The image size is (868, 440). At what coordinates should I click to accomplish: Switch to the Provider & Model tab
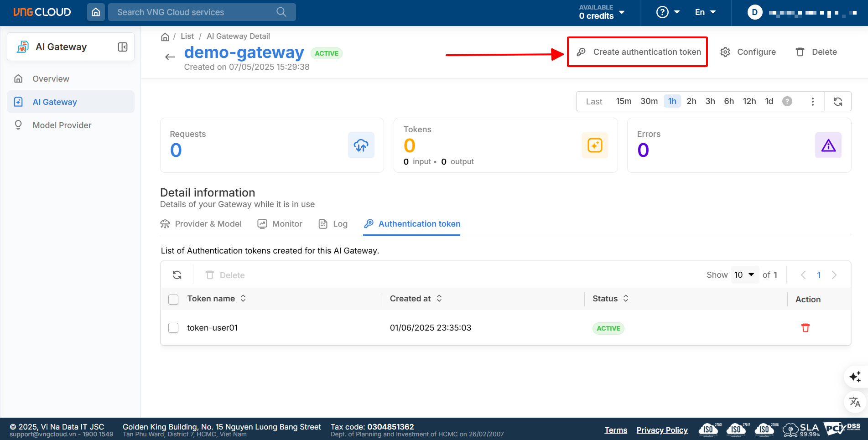click(201, 224)
